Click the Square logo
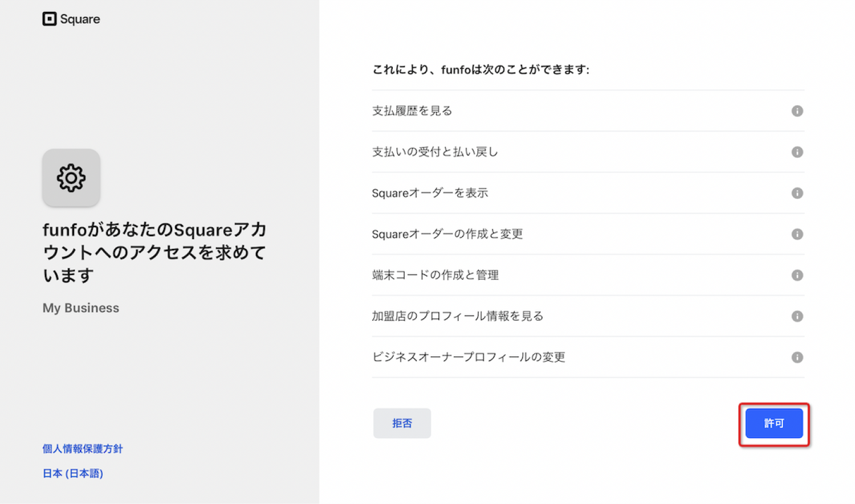Screen dimensions: 855x504 (x=71, y=19)
